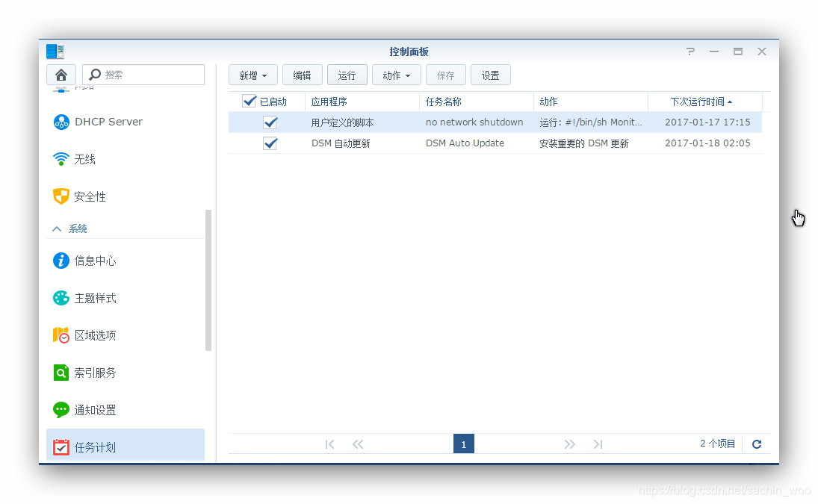Image resolution: width=818 pixels, height=504 pixels.
Task: Select the 'no network shutdown' task name
Action: 474,122
